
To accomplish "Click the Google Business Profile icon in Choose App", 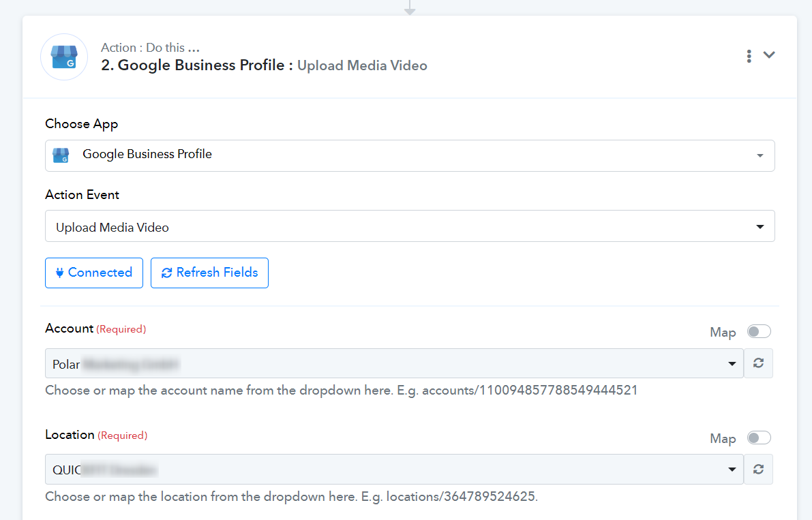I will coord(61,155).
